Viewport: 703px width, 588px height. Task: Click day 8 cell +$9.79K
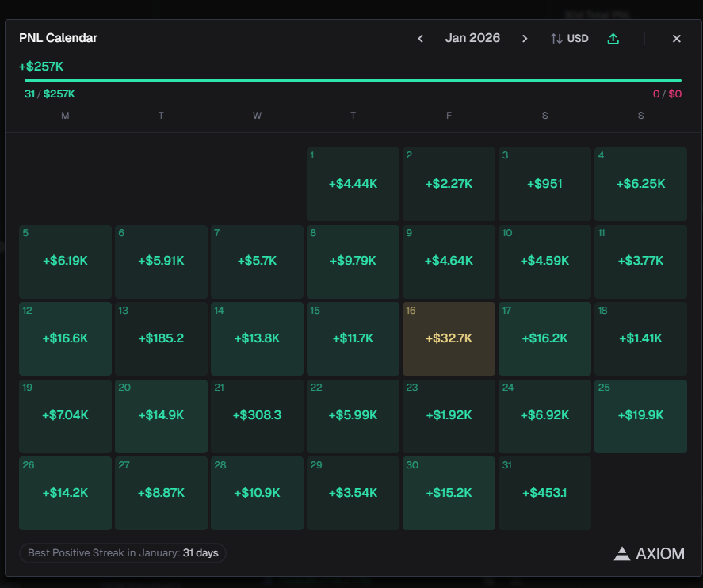[353, 262]
